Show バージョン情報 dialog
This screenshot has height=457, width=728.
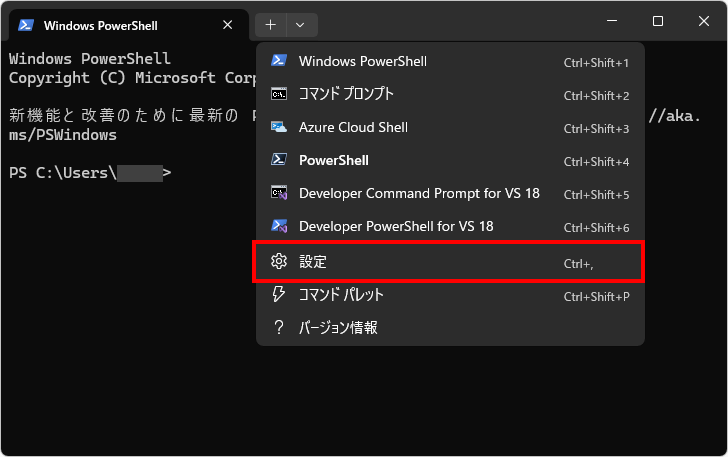(x=450, y=328)
